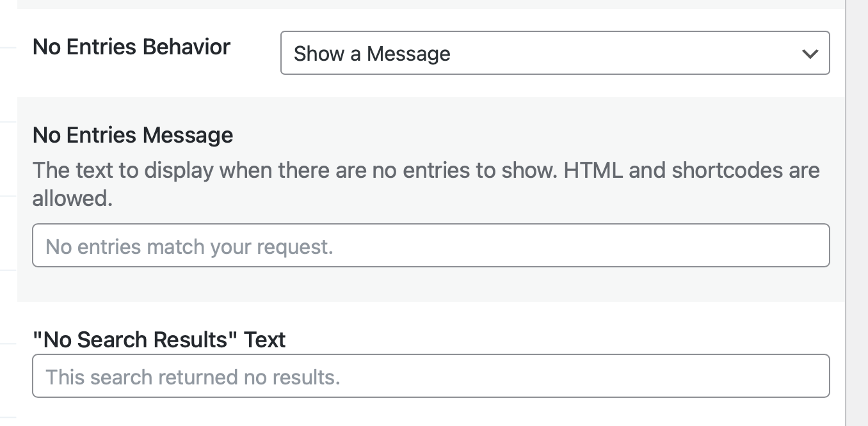Select the word "allowed." in the description
The width and height of the screenshot is (868, 426).
coord(72,198)
